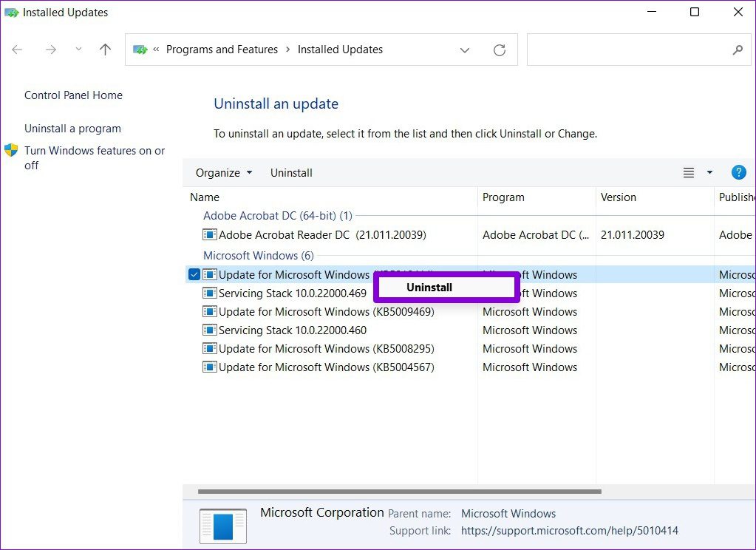
Task: Expand the address bar history dropdown
Action: tap(465, 50)
